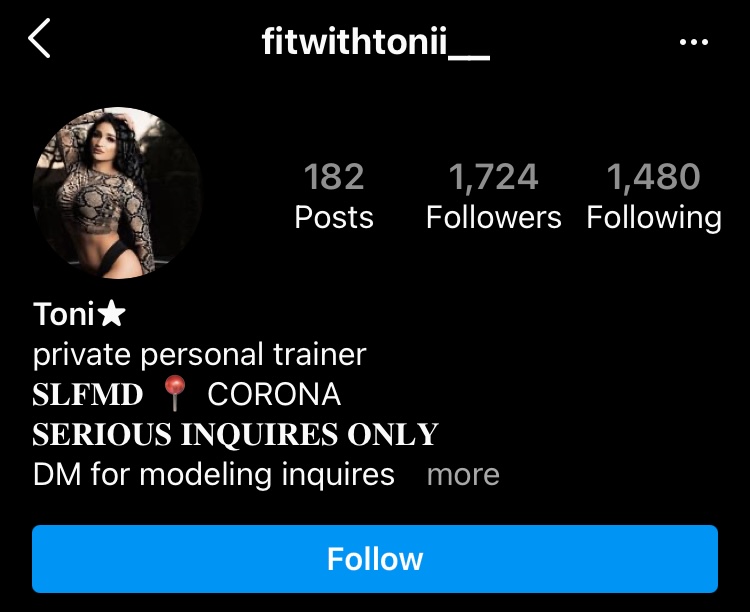Expand the bio with more
750x612 pixels.
[463, 475]
